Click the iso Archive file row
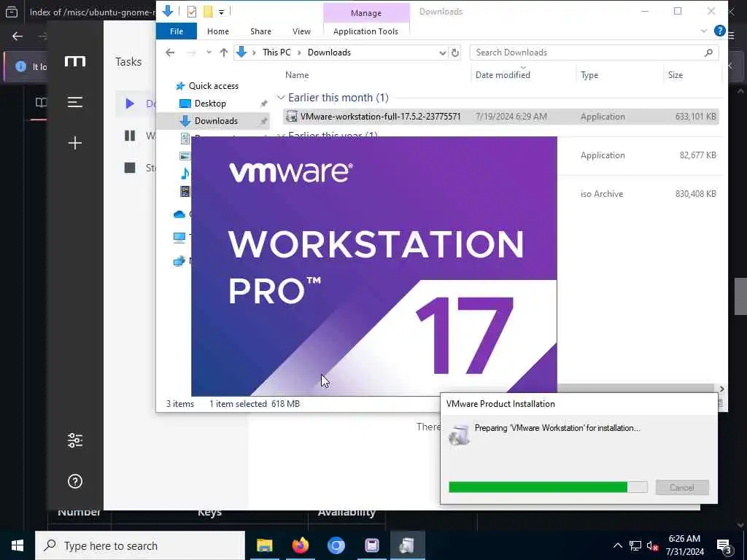This screenshot has width=747, height=560. [638, 194]
